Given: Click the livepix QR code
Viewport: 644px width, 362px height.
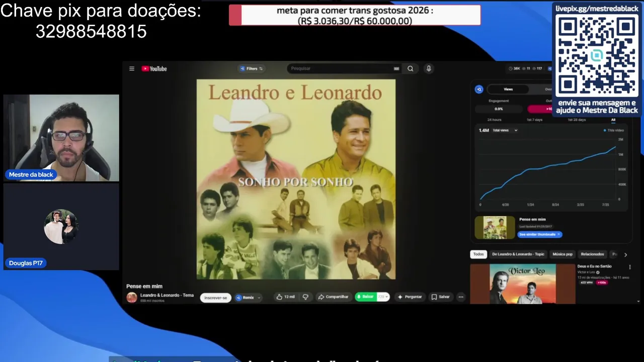Looking at the screenshot, I should (597, 56).
